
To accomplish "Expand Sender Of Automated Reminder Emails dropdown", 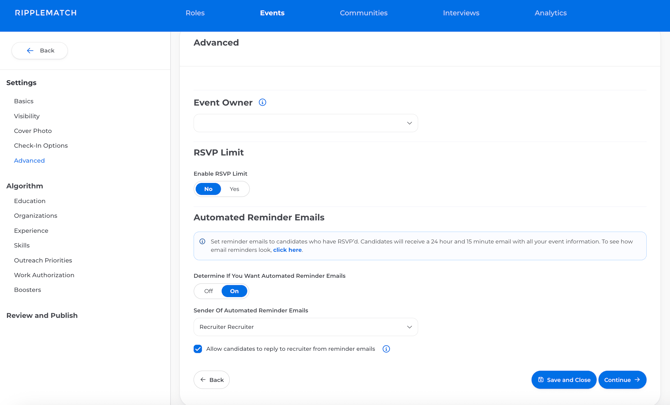I will click(x=305, y=327).
